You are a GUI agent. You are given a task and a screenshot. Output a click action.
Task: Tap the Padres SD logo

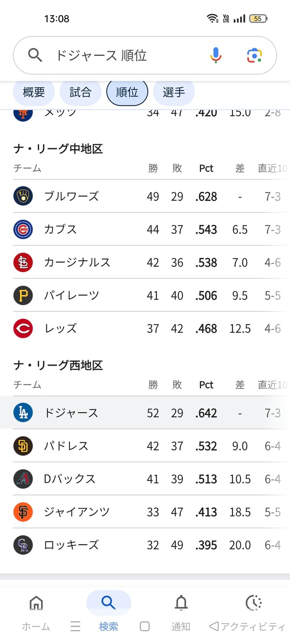(23, 446)
